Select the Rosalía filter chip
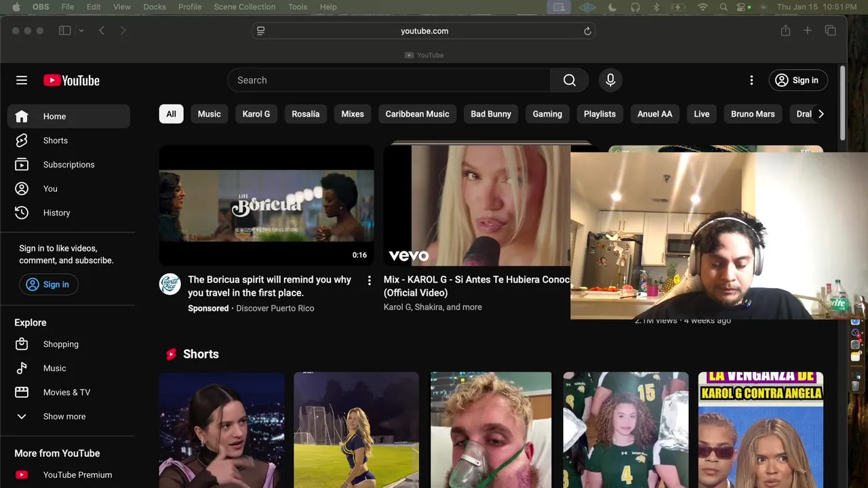 pyautogui.click(x=305, y=114)
